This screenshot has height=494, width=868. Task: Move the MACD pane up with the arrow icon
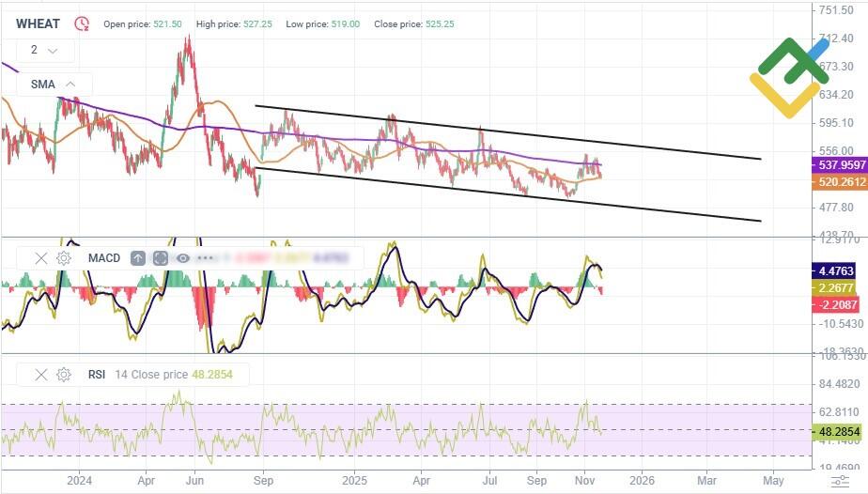[138, 258]
